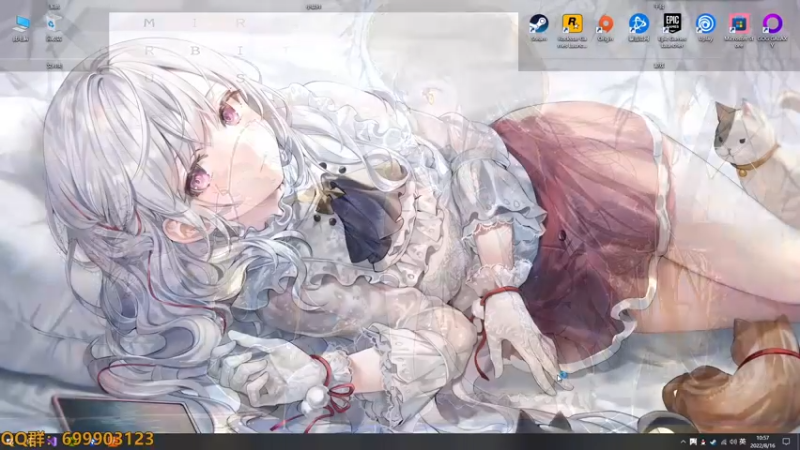Click the first tray icon after the chevron
The width and height of the screenshot is (800, 450).
coord(693,442)
